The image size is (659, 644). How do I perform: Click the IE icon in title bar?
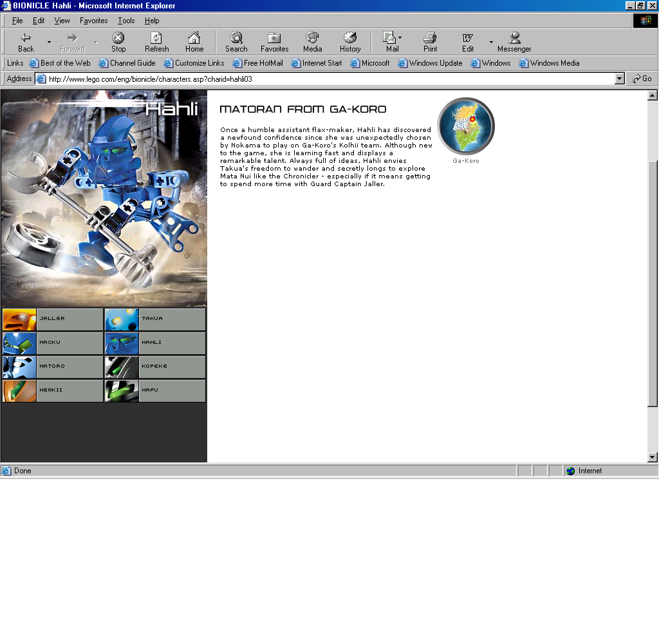pos(6,5)
